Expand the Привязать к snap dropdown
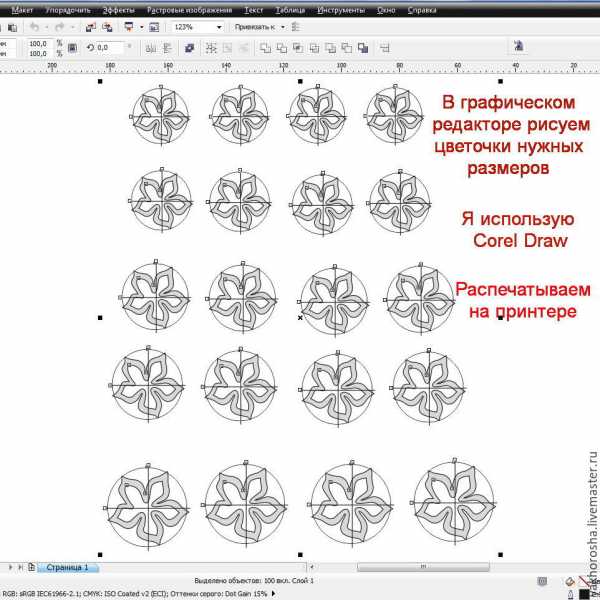600x600 pixels. [x=283, y=27]
